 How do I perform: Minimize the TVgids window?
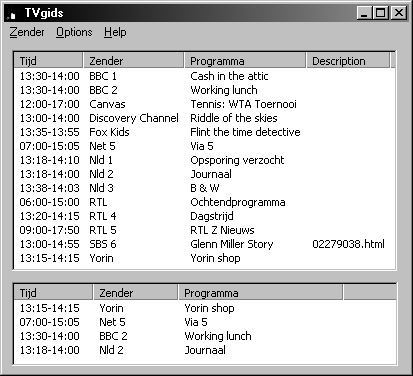pos(364,13)
